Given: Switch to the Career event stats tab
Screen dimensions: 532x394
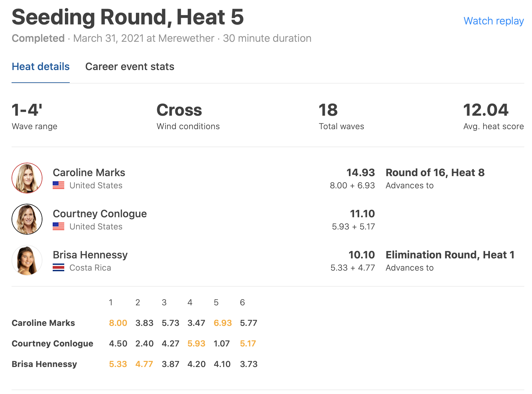Looking at the screenshot, I should (129, 67).
